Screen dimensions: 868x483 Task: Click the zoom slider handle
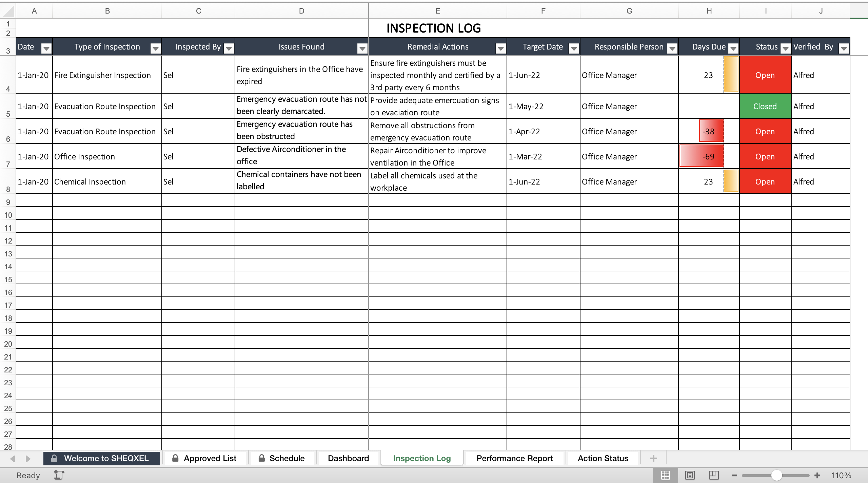[776, 475]
